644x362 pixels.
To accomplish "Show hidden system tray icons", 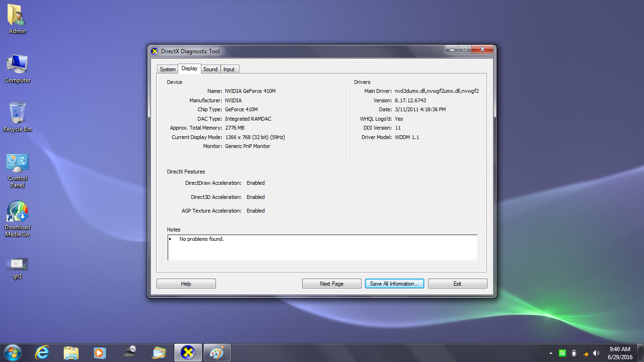I will pos(551,353).
